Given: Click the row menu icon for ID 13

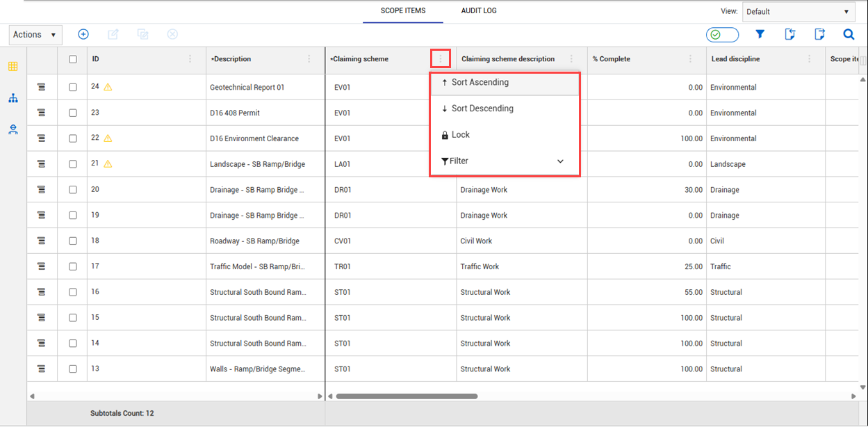Looking at the screenshot, I should (41, 369).
